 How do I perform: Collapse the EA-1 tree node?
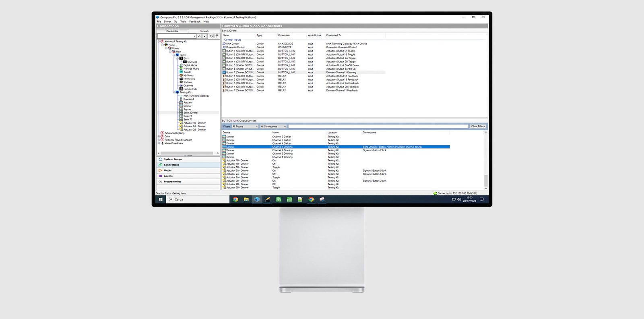[x=178, y=58]
